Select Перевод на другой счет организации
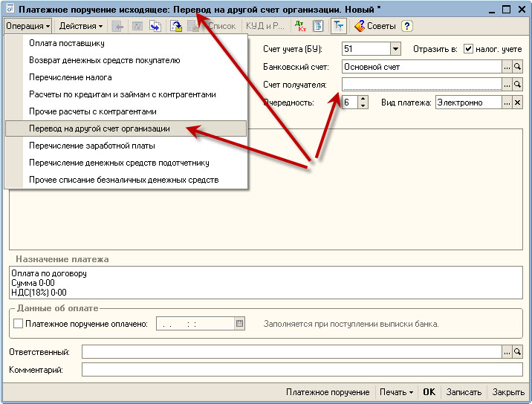The image size is (532, 404). coord(100,128)
